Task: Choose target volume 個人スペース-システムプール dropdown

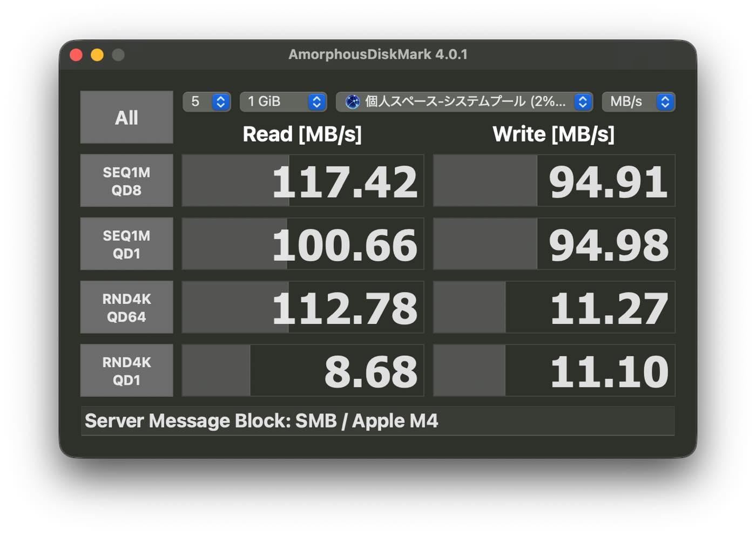Action: 464,101
